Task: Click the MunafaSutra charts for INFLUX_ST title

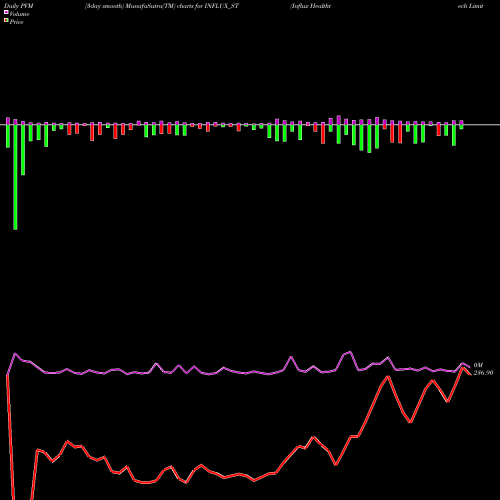Action: [x=162, y=6]
